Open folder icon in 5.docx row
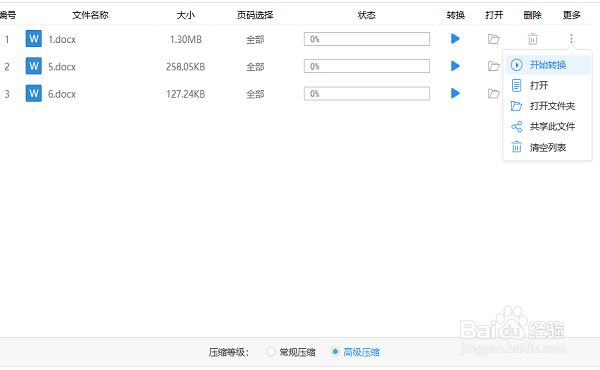 click(494, 66)
